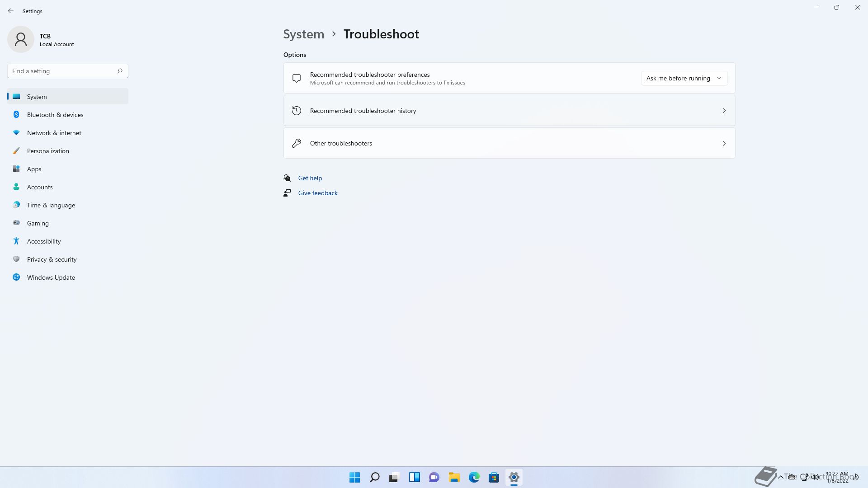This screenshot has height=488, width=868.
Task: Click the Options section heading
Action: pyautogui.click(x=295, y=55)
